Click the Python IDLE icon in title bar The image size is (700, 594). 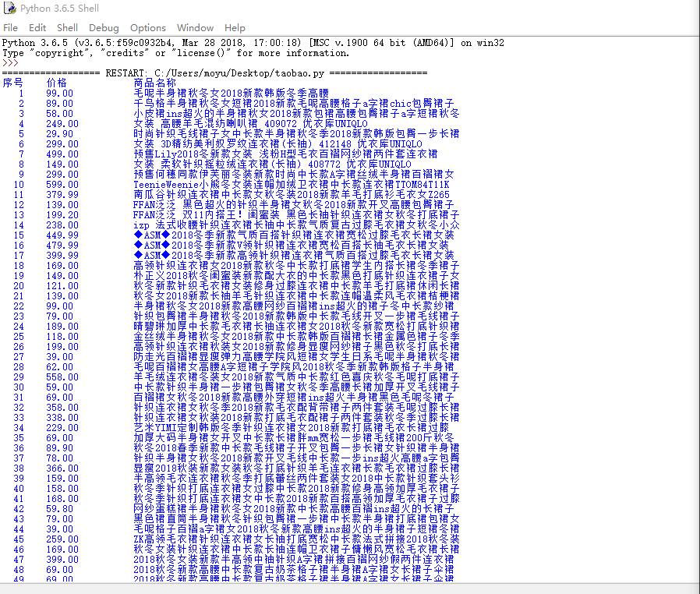pyautogui.click(x=10, y=8)
